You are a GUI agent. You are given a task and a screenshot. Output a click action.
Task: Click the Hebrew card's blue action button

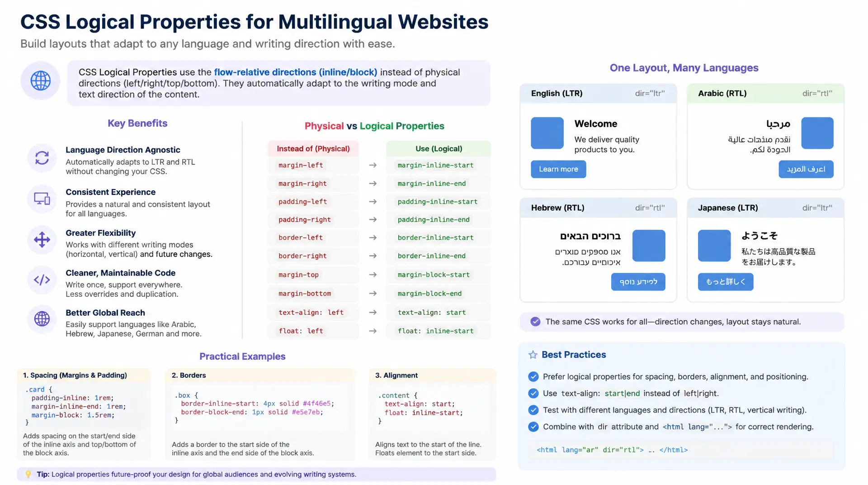coord(638,282)
